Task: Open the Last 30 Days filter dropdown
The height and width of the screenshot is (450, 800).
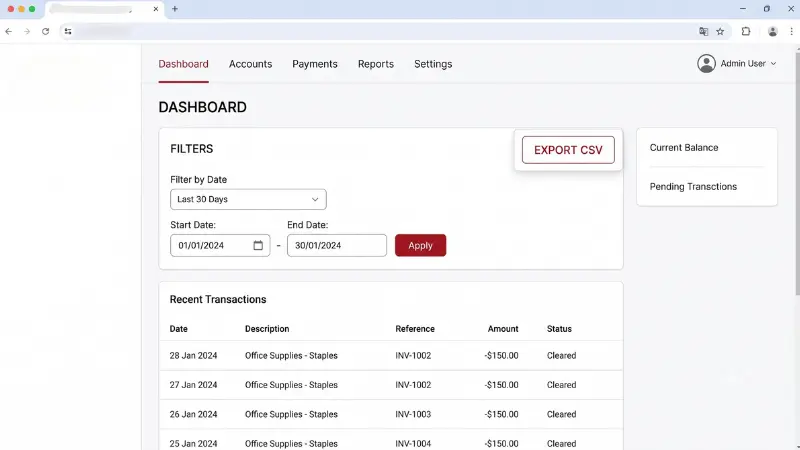Action: click(x=248, y=199)
